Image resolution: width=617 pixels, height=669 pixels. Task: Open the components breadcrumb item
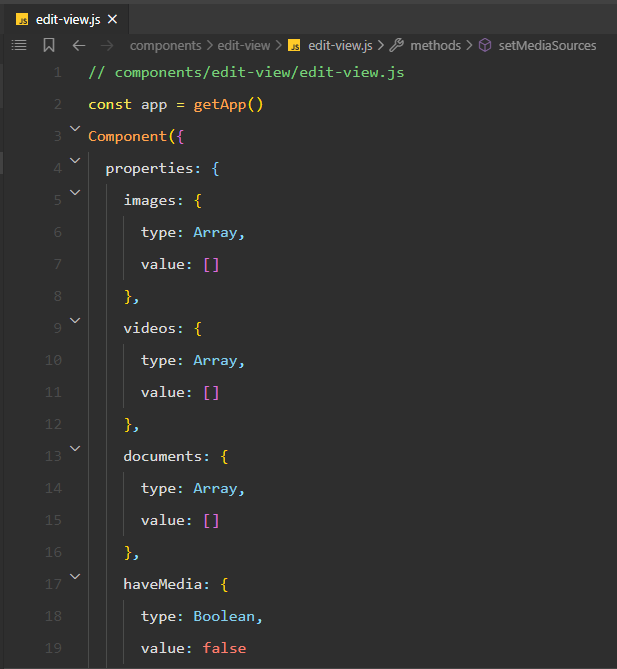(166, 46)
